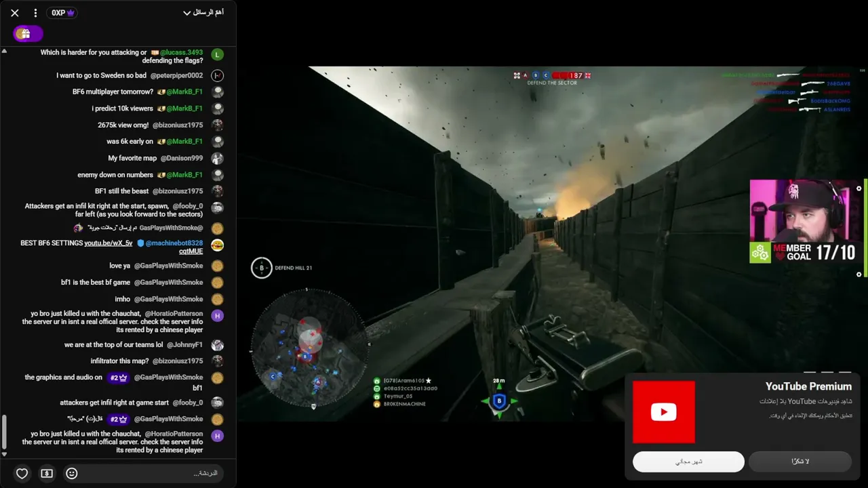Click the @lucass.3493 username
Image resolution: width=868 pixels, height=488 pixels.
[181, 52]
